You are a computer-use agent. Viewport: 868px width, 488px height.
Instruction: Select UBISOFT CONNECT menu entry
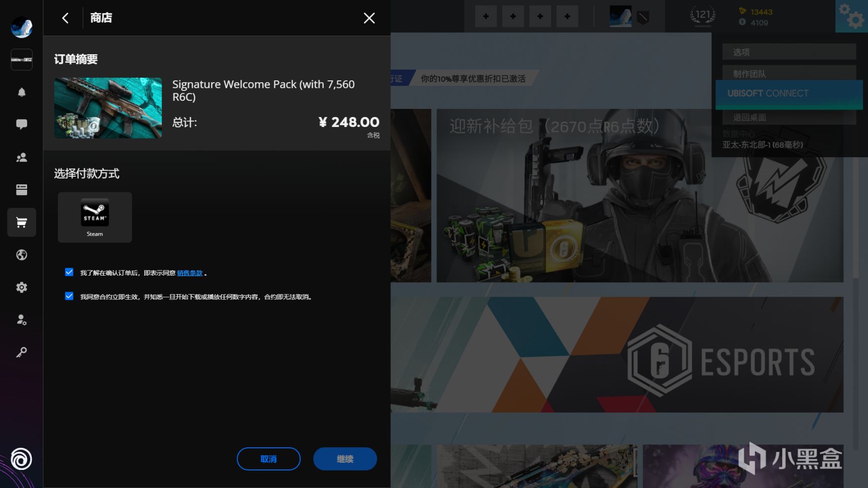789,94
